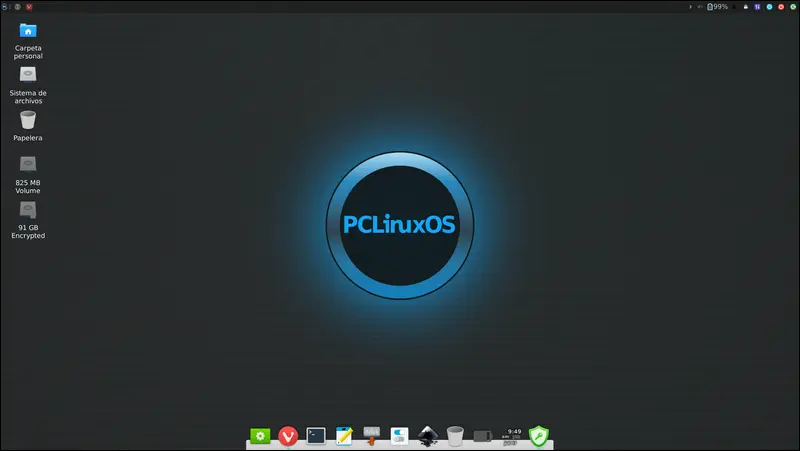Viewport: 800px width, 451px height.
Task: Open the trash can in the dock
Action: pyautogui.click(x=455, y=436)
